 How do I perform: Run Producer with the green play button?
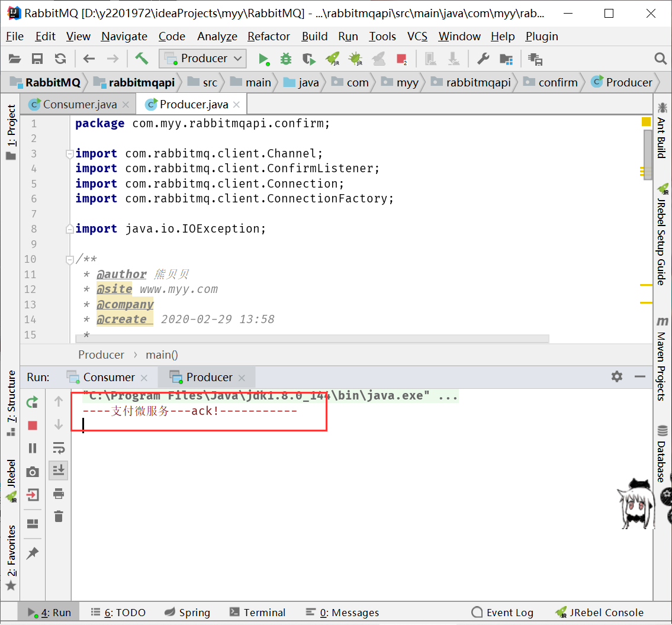263,59
